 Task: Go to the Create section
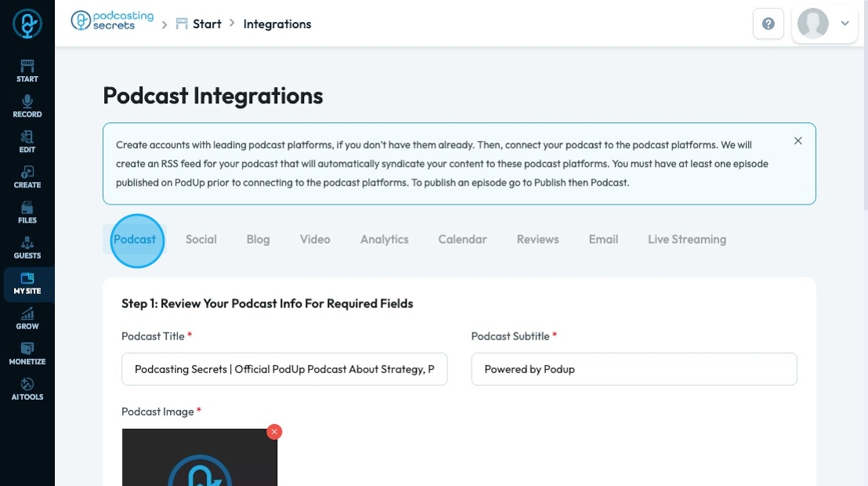[27, 176]
